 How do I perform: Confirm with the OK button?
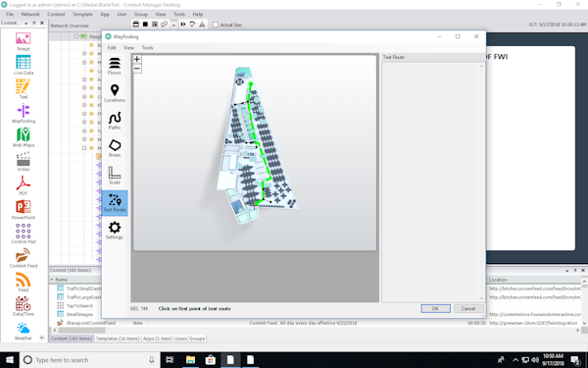click(x=435, y=308)
